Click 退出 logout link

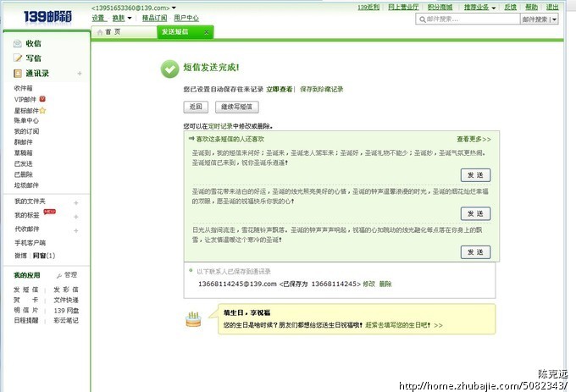click(552, 7)
